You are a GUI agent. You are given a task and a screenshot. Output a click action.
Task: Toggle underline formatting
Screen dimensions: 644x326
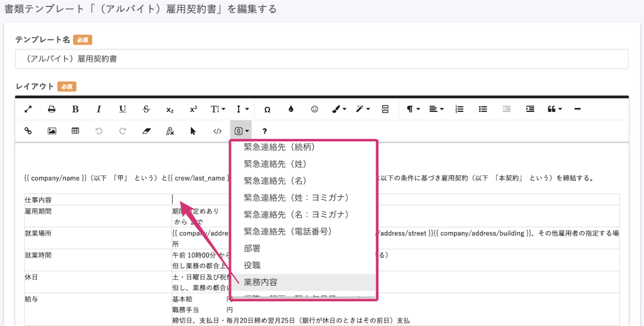click(122, 109)
